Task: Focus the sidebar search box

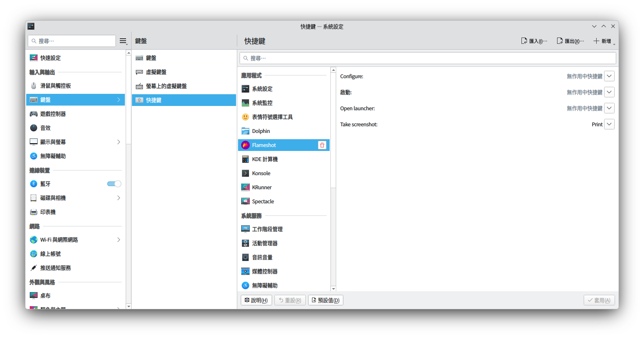Action: coord(72,41)
